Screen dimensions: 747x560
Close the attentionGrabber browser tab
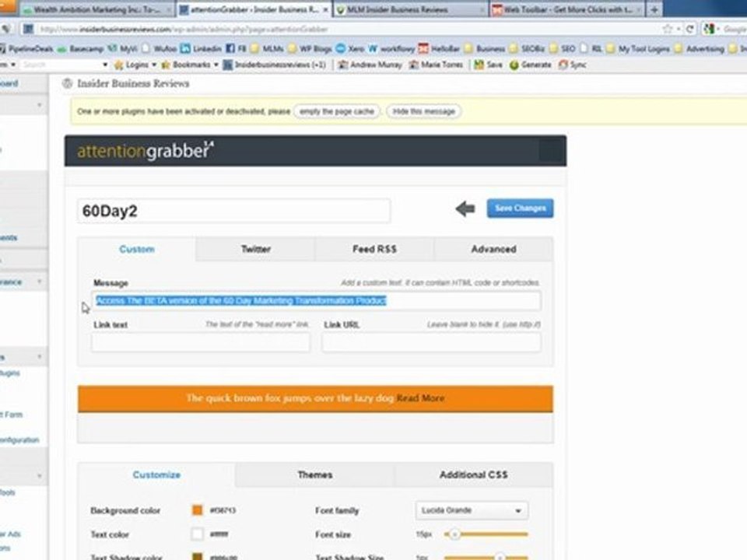(325, 9)
